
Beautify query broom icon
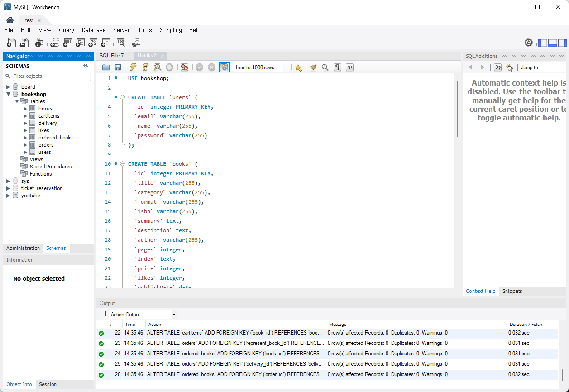click(x=313, y=67)
